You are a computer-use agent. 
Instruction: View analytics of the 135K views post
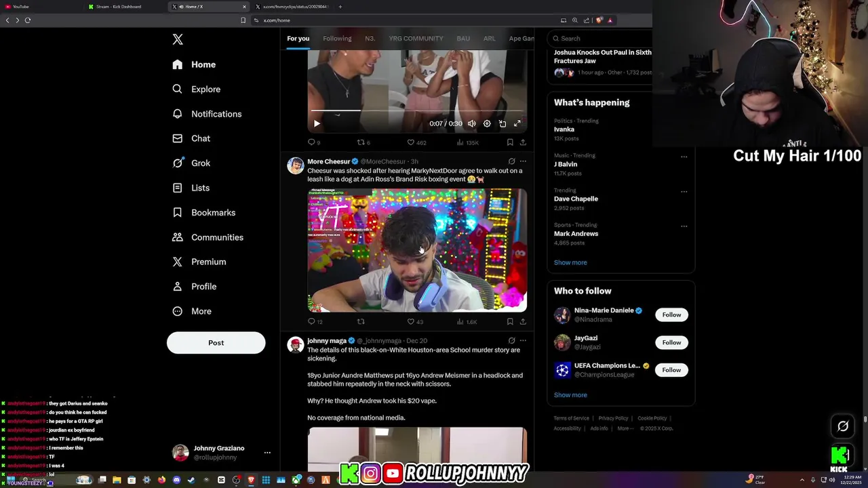pyautogui.click(x=467, y=142)
